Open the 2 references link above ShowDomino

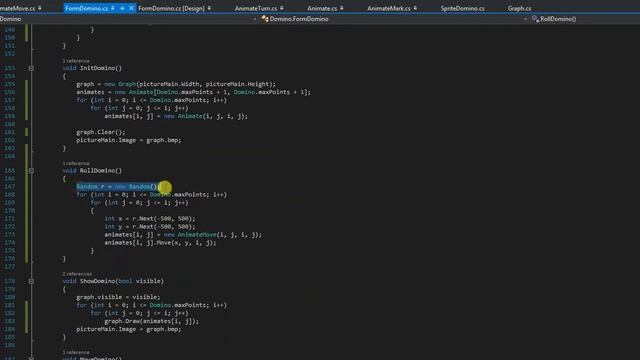tap(77, 274)
